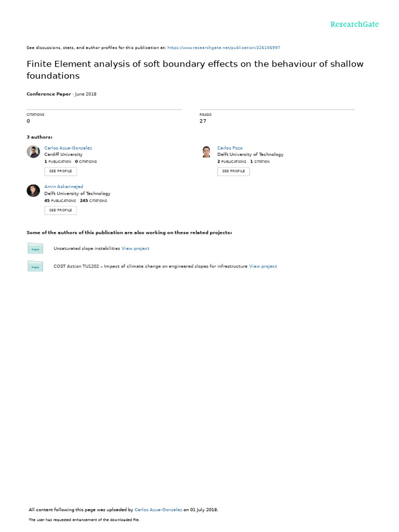Open View project for COST Action TU1202
This screenshot has height=532, width=399.
click(x=263, y=267)
